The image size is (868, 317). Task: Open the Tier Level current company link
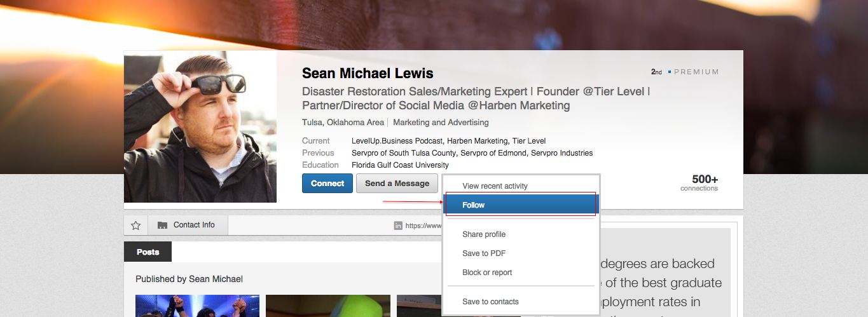tap(529, 141)
